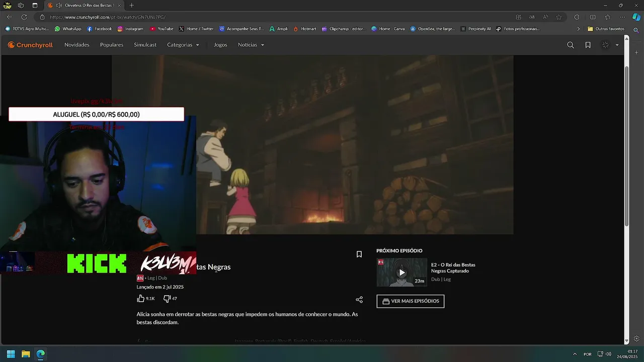Go to Simulcast page
This screenshot has height=362, width=644.
click(145, 45)
